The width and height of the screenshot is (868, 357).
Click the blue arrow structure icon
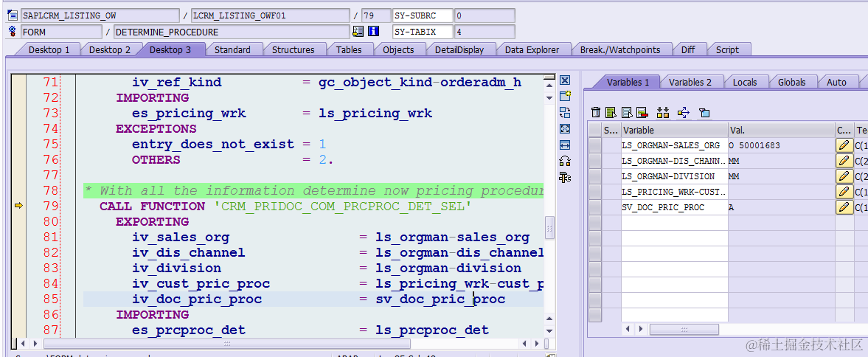tap(683, 113)
